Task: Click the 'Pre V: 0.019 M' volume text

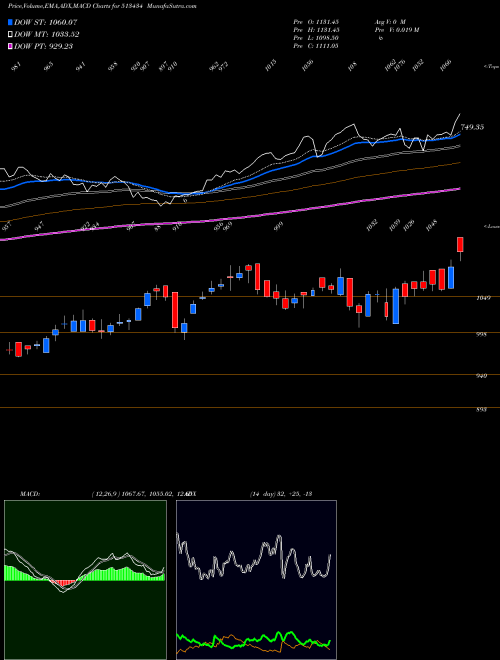Action: pyautogui.click(x=396, y=30)
